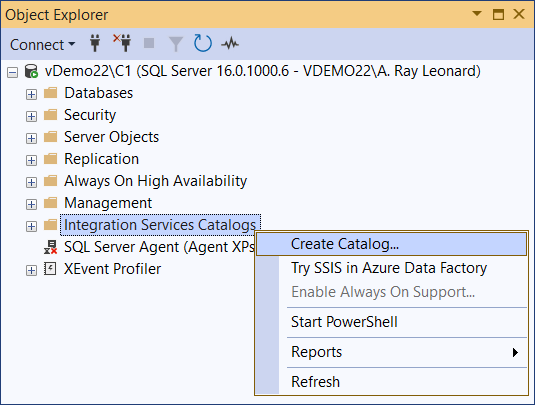Open the Object Explorer window position dropdown arrow
Screen dimensions: 535x405
coord(477,14)
